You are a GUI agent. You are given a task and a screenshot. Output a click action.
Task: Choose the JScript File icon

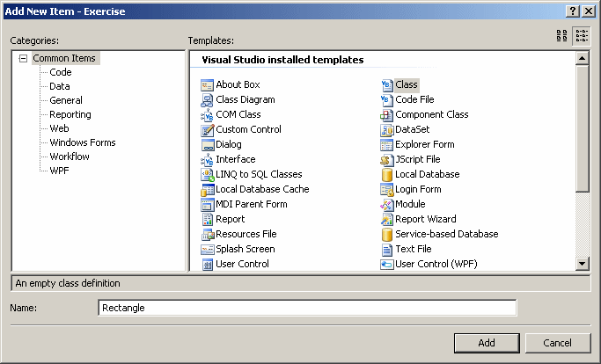tap(387, 159)
